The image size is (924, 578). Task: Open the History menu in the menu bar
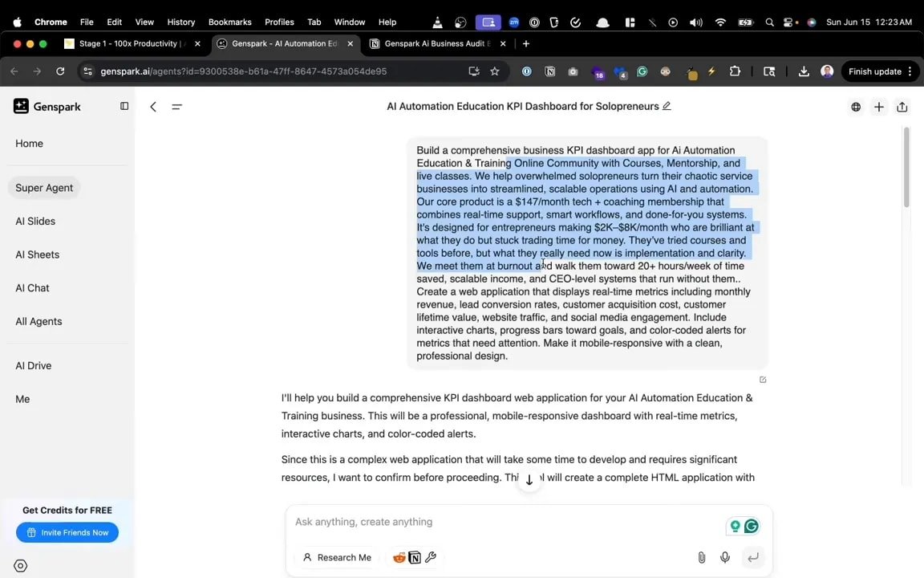coord(180,22)
